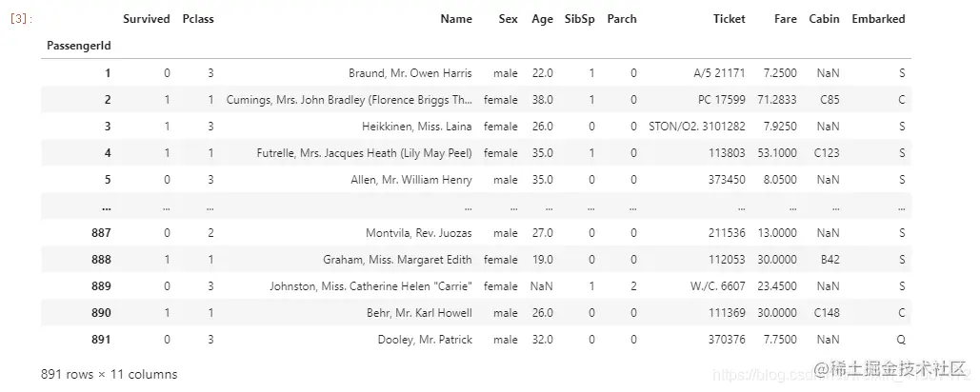Select the Cabin column header
Viewport: 980px width, 392px height.
tap(825, 19)
